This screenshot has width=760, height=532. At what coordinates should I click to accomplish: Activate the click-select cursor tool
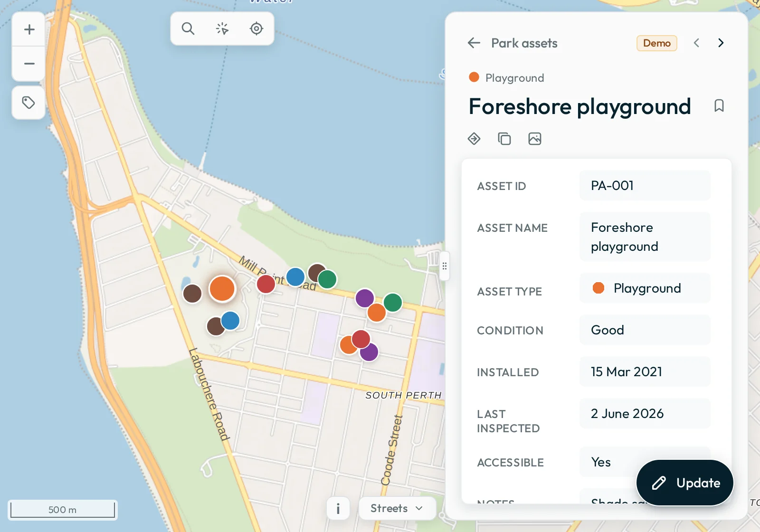(222, 28)
